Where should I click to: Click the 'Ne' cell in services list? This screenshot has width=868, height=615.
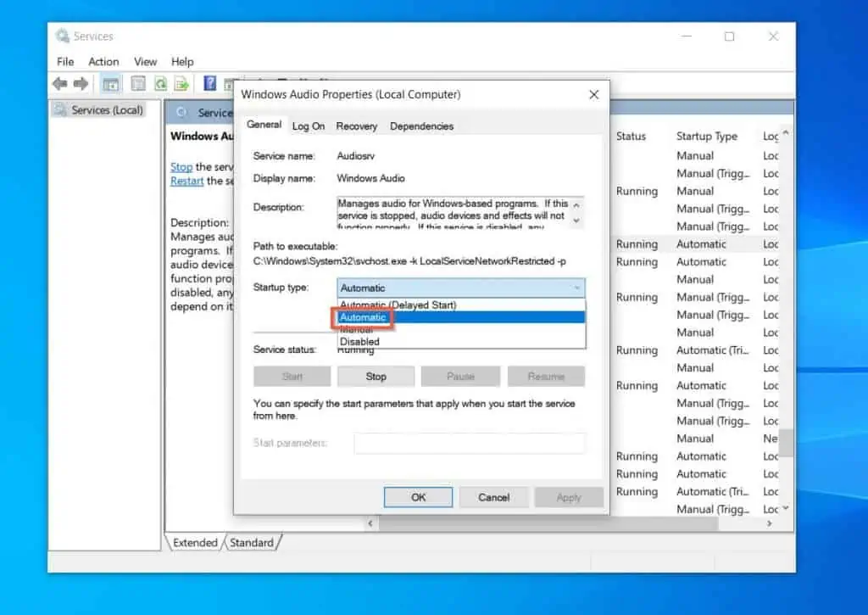tap(770, 439)
